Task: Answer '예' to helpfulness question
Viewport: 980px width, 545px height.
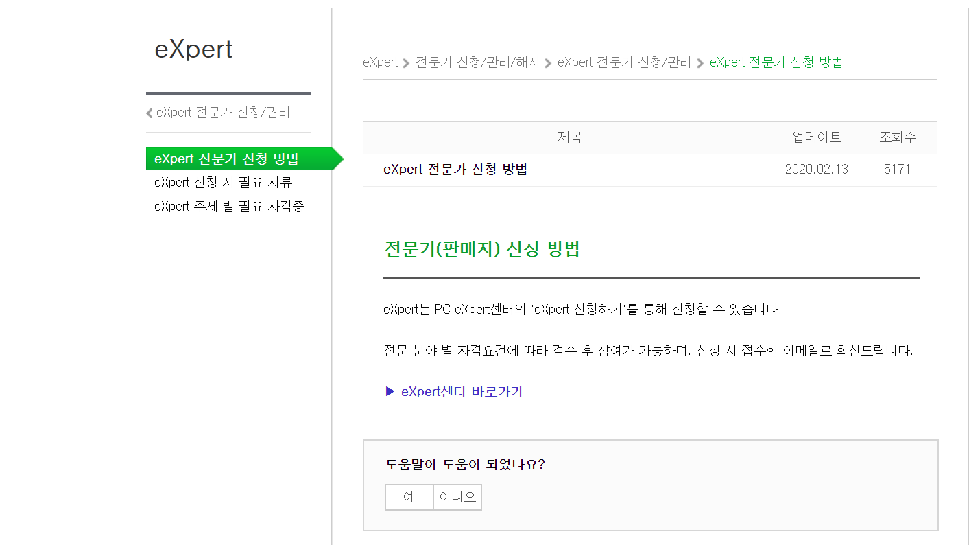Action: [409, 498]
